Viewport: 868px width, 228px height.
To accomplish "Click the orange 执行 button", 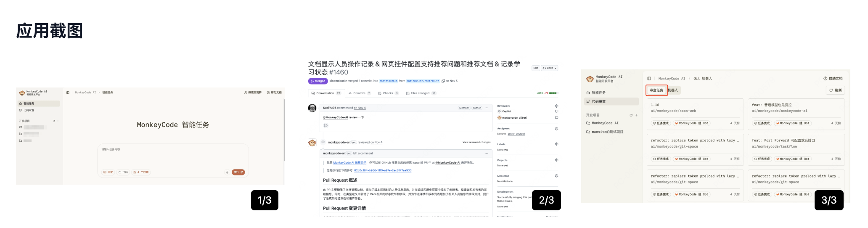I will pos(238,172).
